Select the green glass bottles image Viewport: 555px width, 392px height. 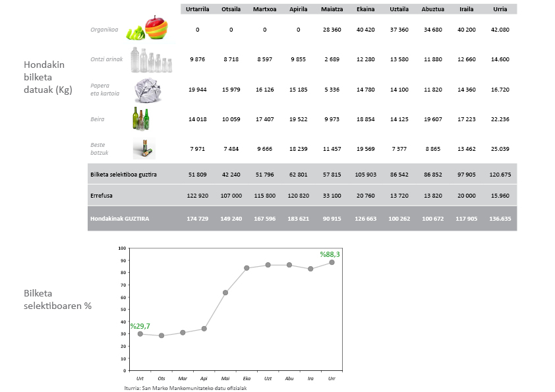pyautogui.click(x=141, y=119)
